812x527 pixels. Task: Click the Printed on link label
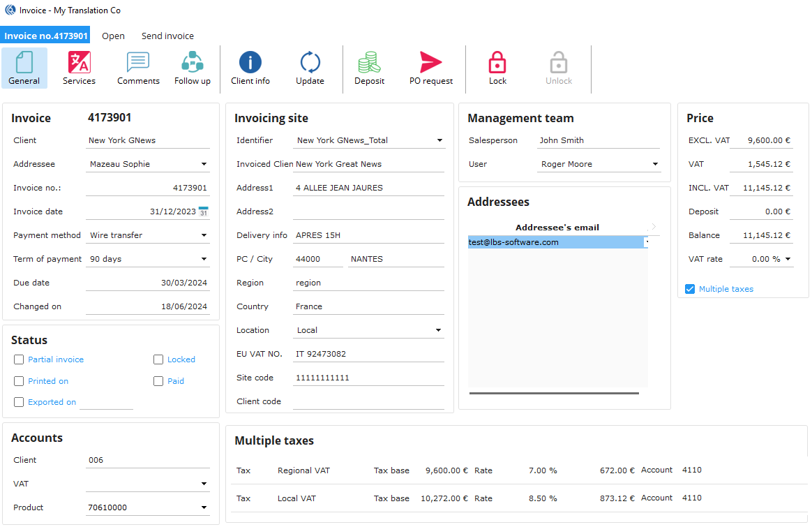click(x=48, y=381)
